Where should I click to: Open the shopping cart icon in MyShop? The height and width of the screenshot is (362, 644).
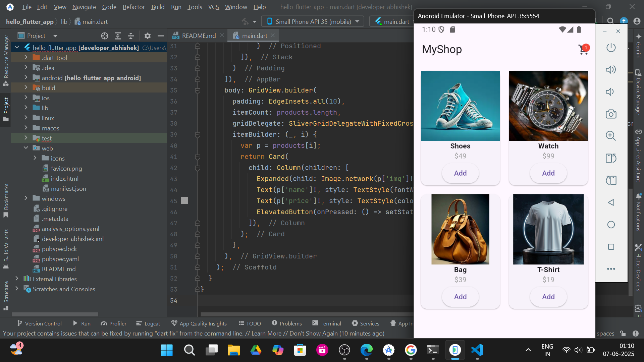tap(583, 50)
